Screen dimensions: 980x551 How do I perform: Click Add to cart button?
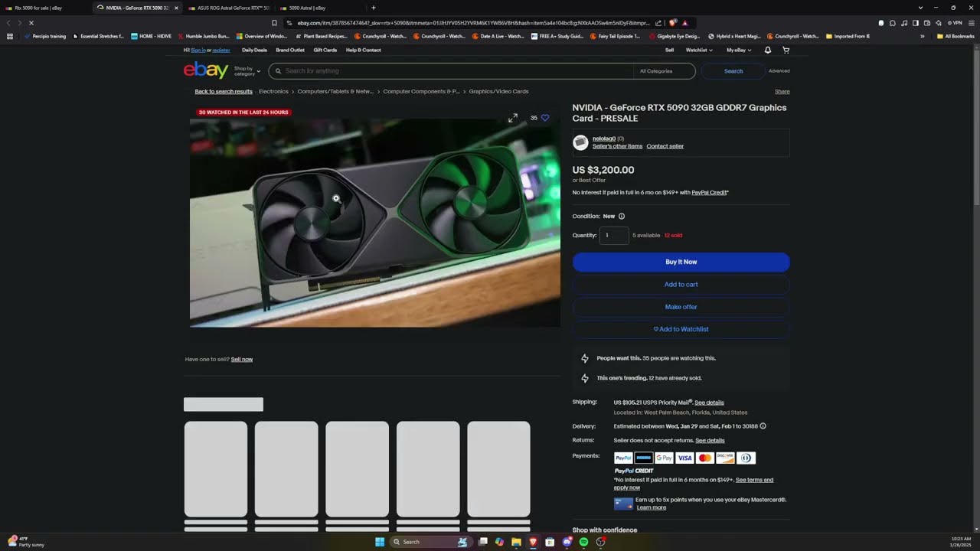(x=681, y=285)
